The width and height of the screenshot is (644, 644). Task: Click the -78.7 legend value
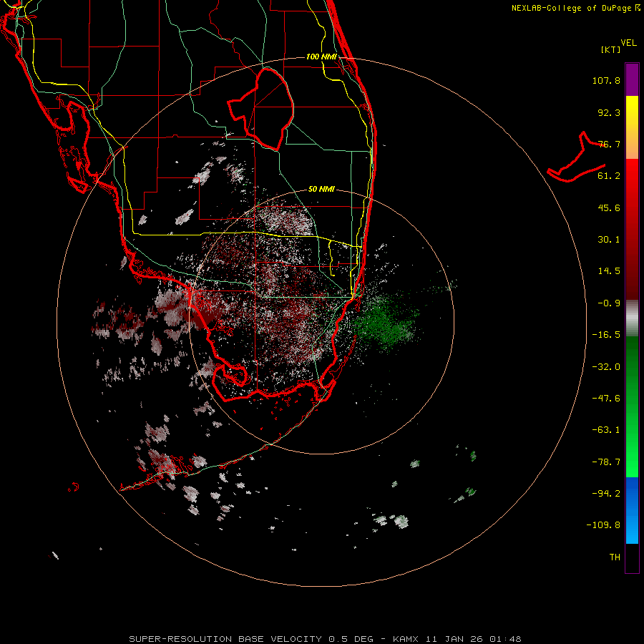pyautogui.click(x=606, y=462)
